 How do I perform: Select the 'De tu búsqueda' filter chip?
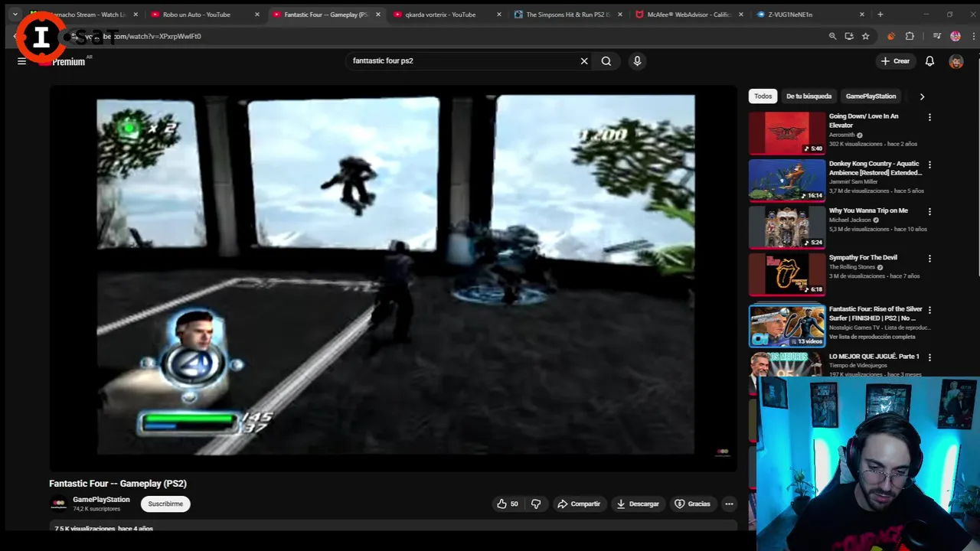pyautogui.click(x=808, y=96)
